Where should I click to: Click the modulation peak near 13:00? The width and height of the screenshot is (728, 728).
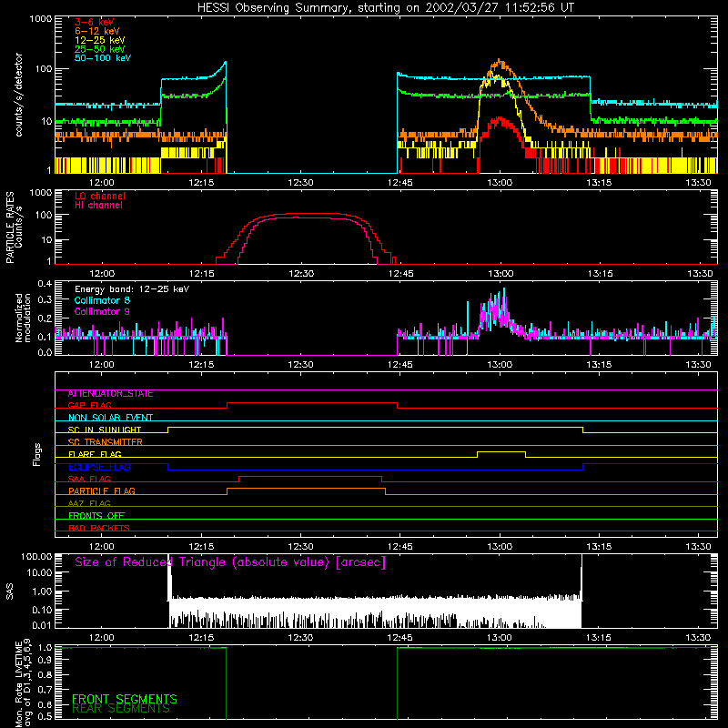pyautogui.click(x=504, y=291)
